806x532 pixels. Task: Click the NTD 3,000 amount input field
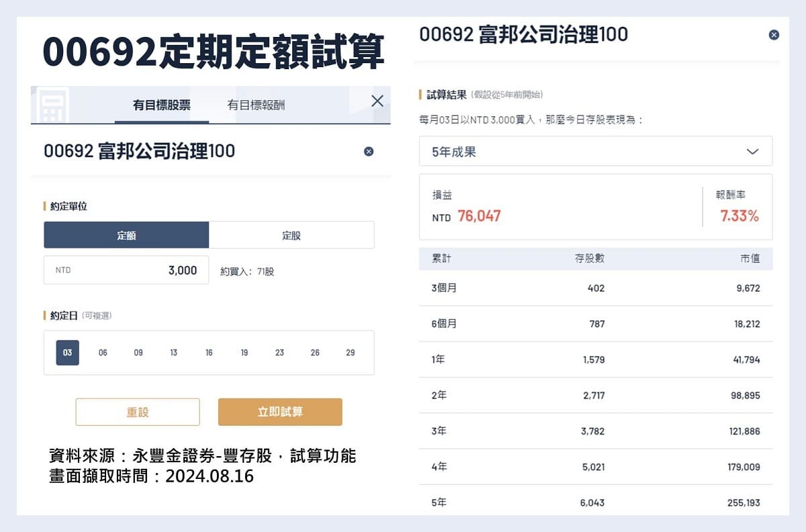[126, 270]
